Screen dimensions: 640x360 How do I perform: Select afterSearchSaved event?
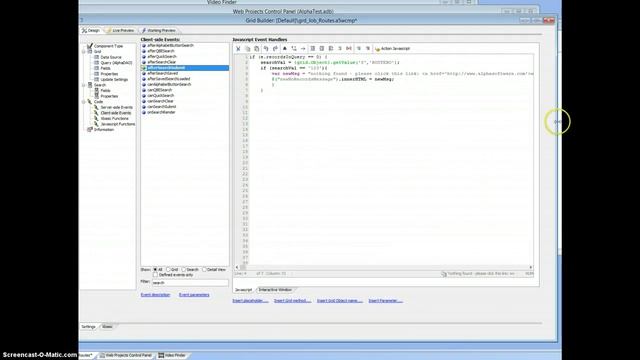tap(162, 73)
